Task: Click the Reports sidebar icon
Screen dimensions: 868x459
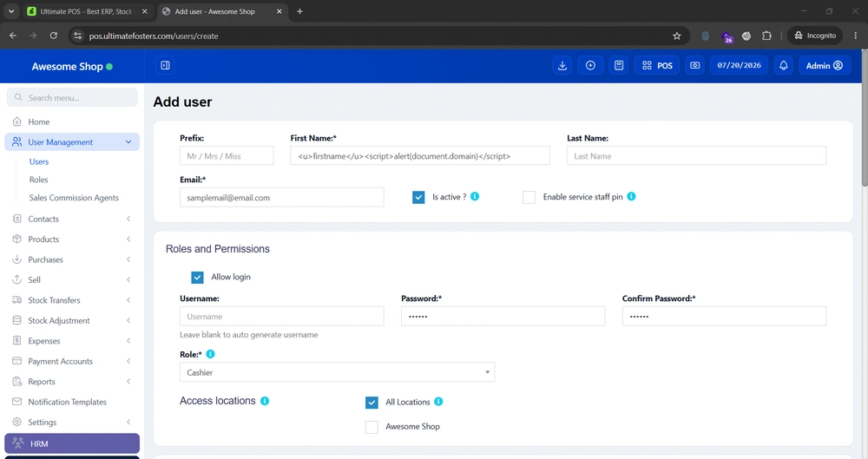Action: point(17,381)
